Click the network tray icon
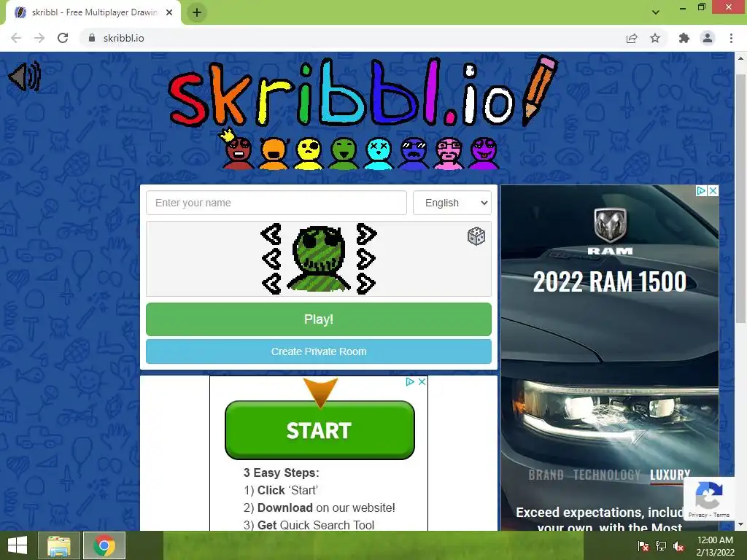747x560 pixels. [661, 546]
